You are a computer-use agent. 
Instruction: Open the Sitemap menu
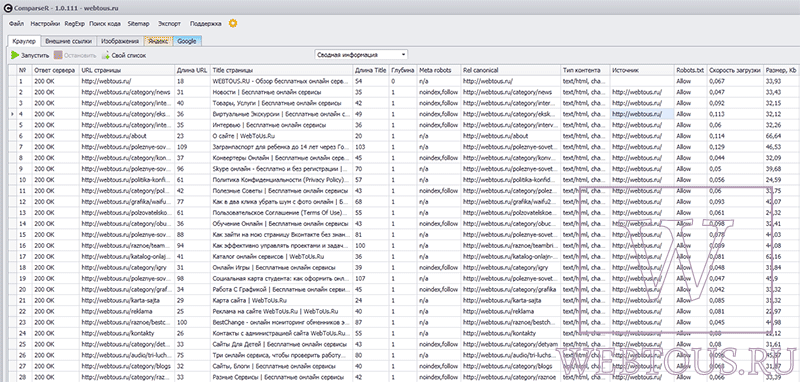tap(138, 23)
